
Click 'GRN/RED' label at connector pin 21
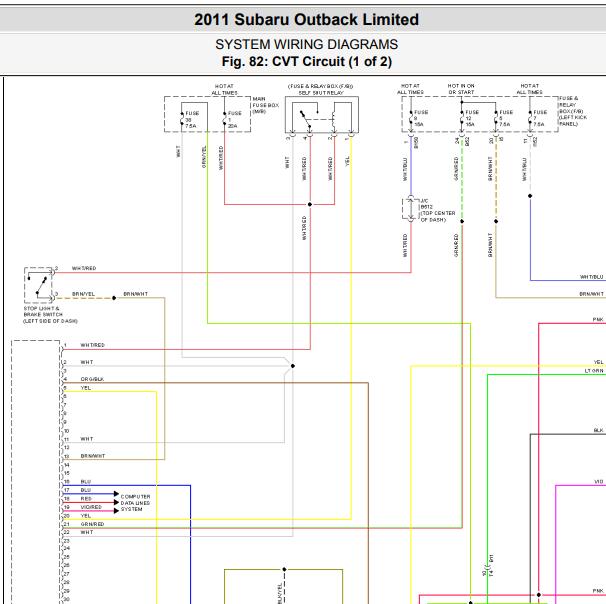click(92, 524)
